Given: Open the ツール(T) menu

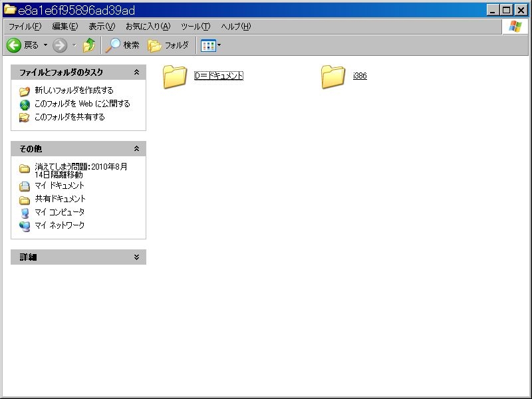Looking at the screenshot, I should pyautogui.click(x=196, y=27).
